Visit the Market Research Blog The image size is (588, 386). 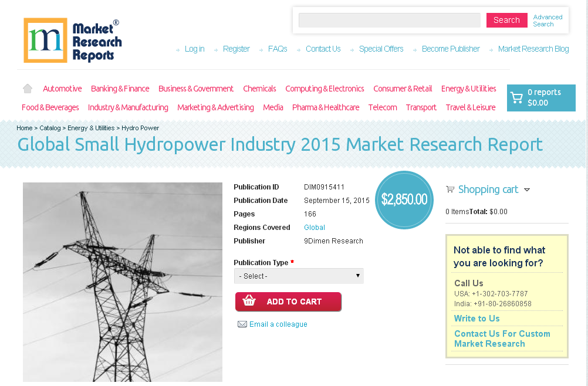pos(533,49)
